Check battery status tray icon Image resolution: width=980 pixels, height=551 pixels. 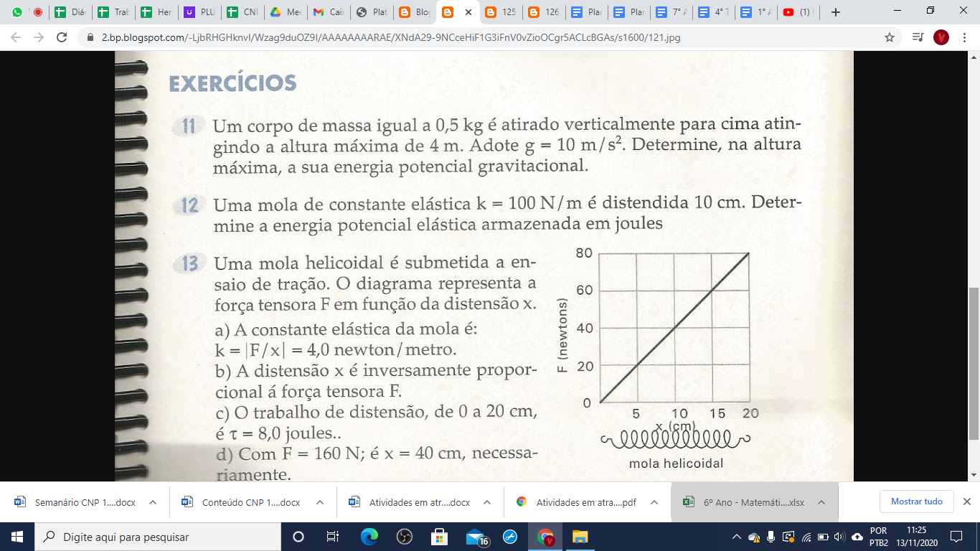[x=823, y=537]
